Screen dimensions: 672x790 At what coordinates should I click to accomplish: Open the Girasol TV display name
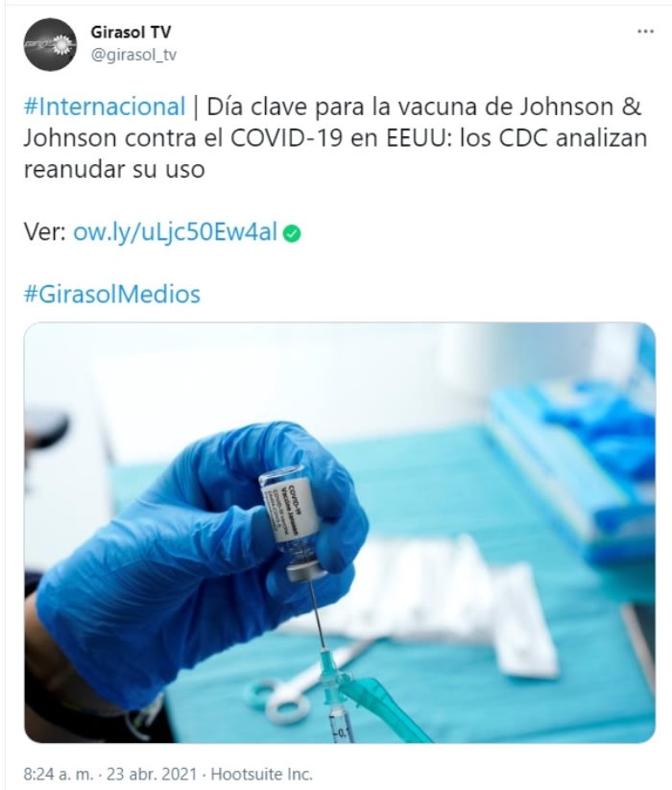pos(131,32)
